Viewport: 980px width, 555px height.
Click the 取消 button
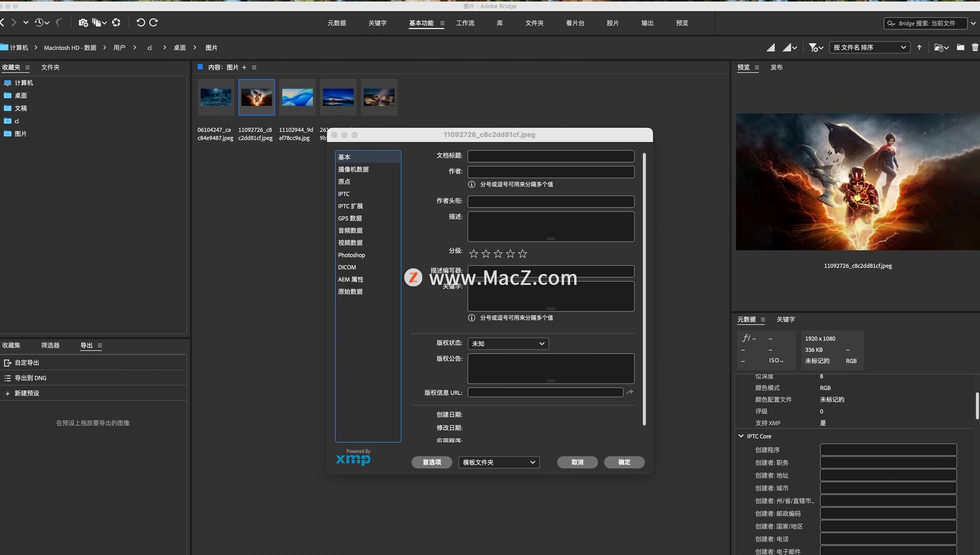pyautogui.click(x=577, y=462)
